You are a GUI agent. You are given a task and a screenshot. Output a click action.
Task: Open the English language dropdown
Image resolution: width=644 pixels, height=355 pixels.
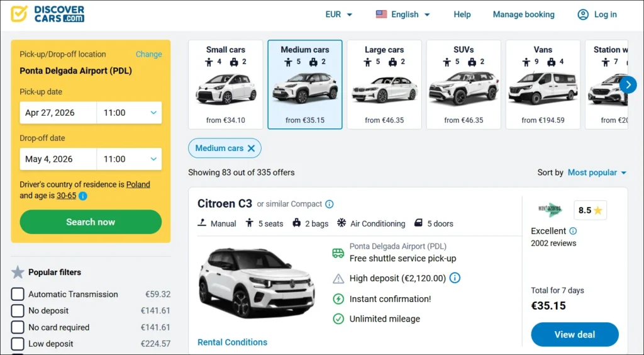pyautogui.click(x=403, y=14)
